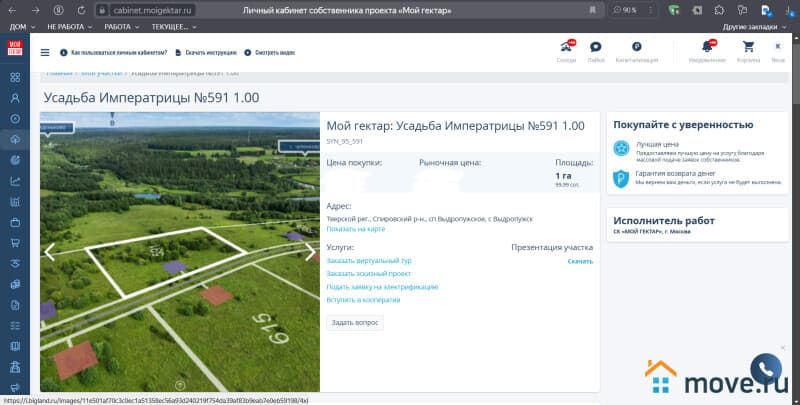Viewport: 800px width, 405px height.
Task: Click the "Исполнитель работ" heading
Action: [664, 221]
